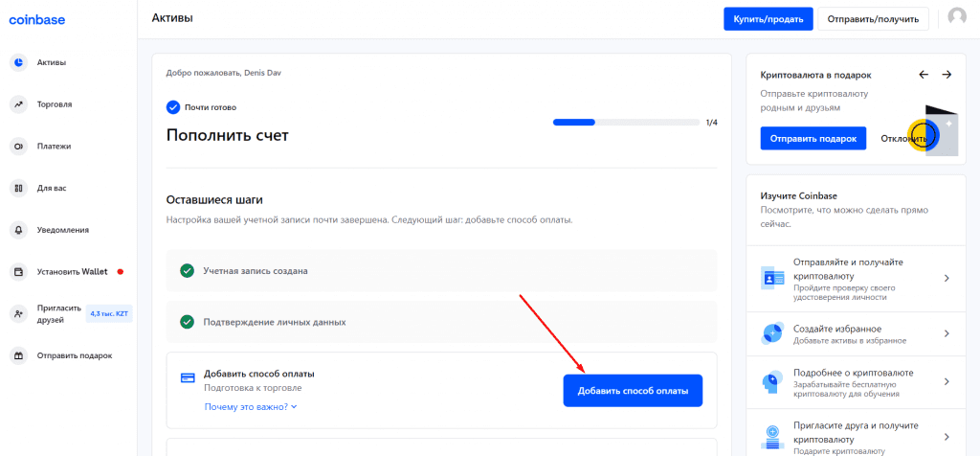Open the Торговля trend icon
Viewport: 980px width, 456px height.
19,104
